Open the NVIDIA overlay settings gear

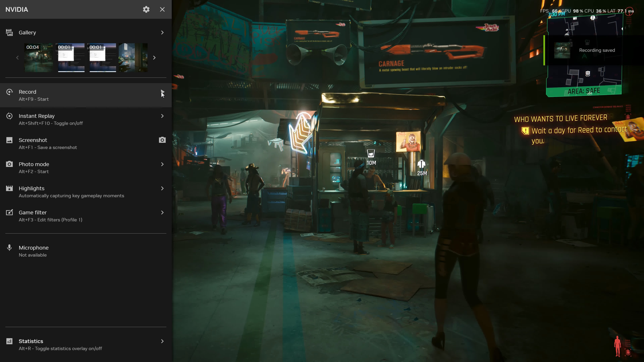pyautogui.click(x=146, y=9)
